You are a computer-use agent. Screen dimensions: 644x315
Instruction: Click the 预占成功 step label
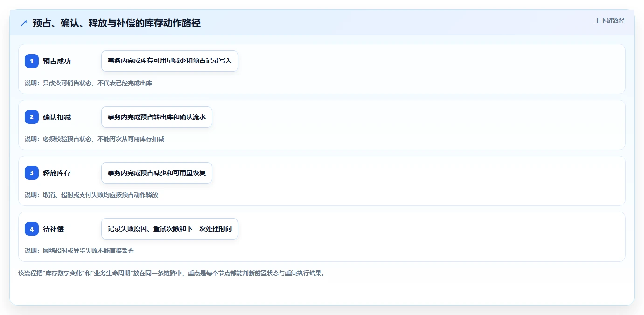[57, 62]
